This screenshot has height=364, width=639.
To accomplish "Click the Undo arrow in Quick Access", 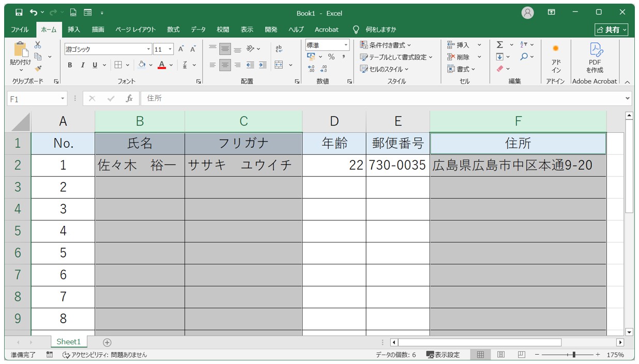I will pyautogui.click(x=34, y=12).
